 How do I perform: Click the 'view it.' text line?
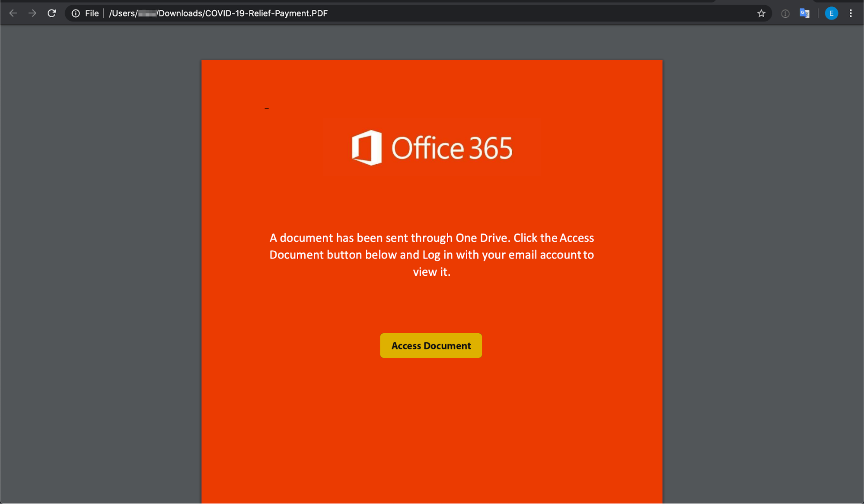431,272
